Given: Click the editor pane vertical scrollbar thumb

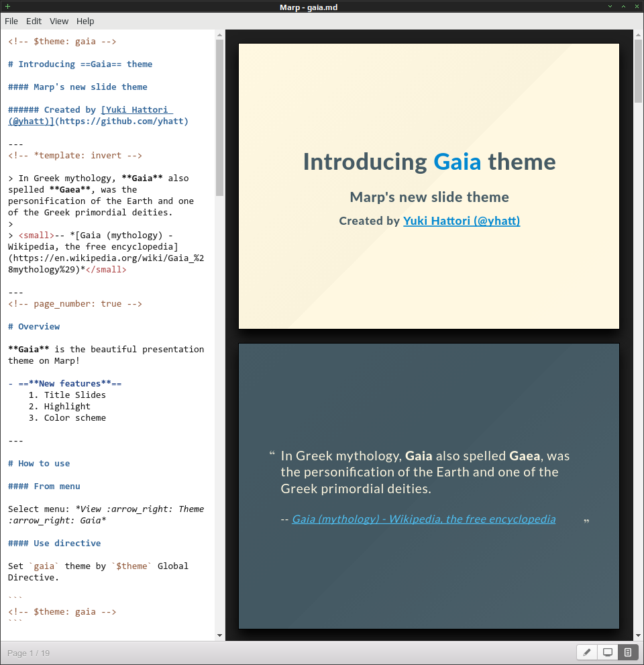Looking at the screenshot, I should coord(219,117).
